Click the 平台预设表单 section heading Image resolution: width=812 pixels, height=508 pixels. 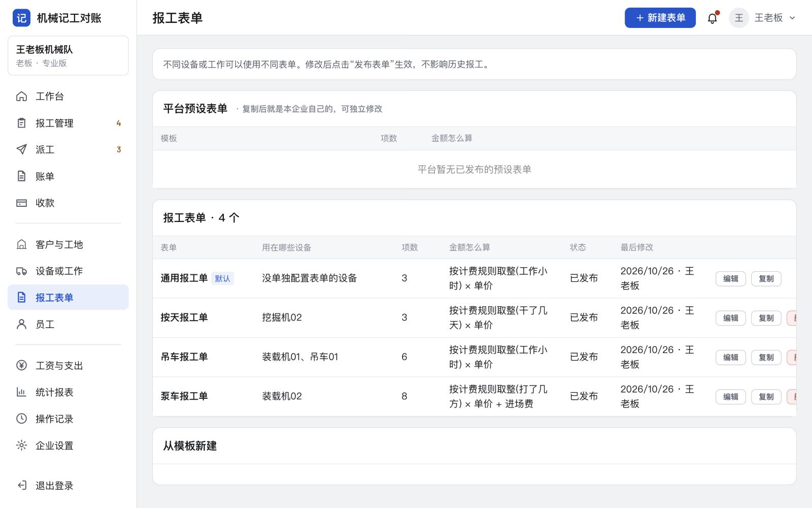click(x=195, y=108)
